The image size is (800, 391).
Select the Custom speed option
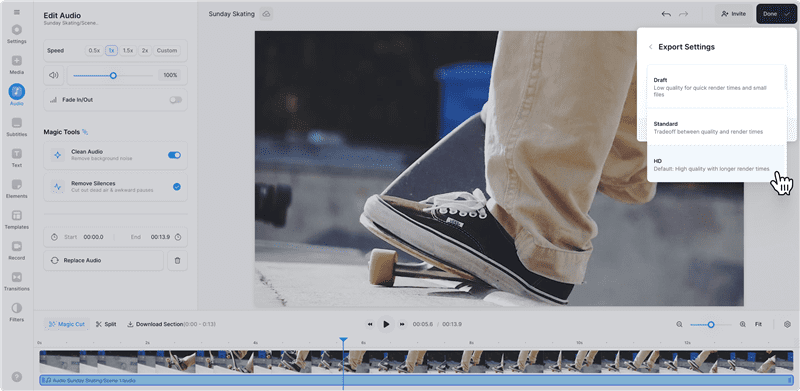point(167,51)
